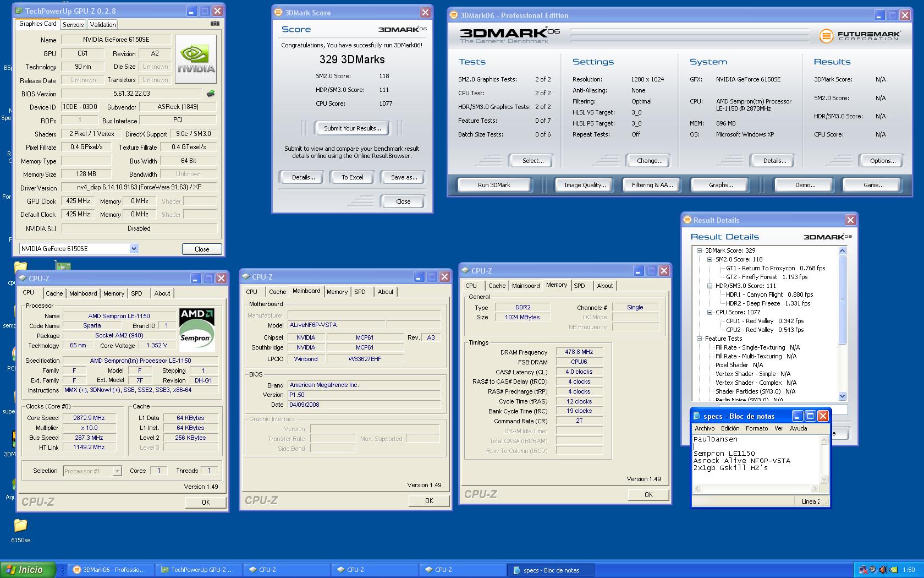Click the Result Details scrollbar up arrow

tap(842, 251)
